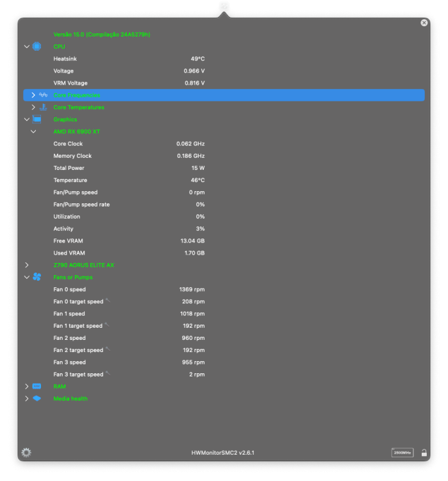Click the CPU chip icon
Screen dimensions: 448x481
click(x=37, y=47)
